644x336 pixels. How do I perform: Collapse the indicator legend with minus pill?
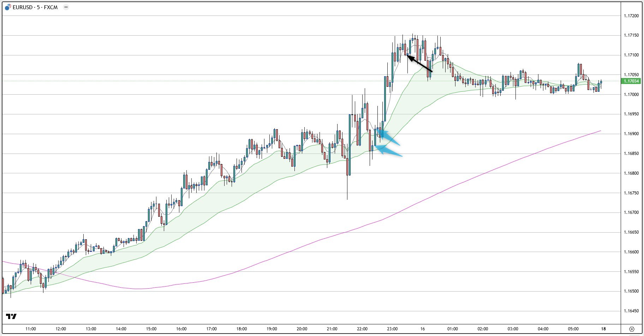pyautogui.click(x=66, y=7)
